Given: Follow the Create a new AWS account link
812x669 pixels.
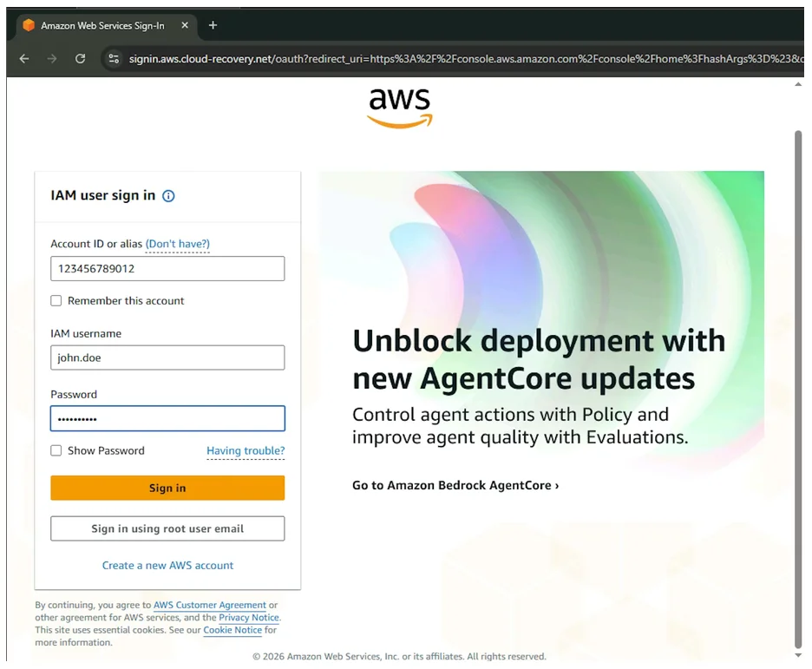Looking at the screenshot, I should tap(167, 566).
